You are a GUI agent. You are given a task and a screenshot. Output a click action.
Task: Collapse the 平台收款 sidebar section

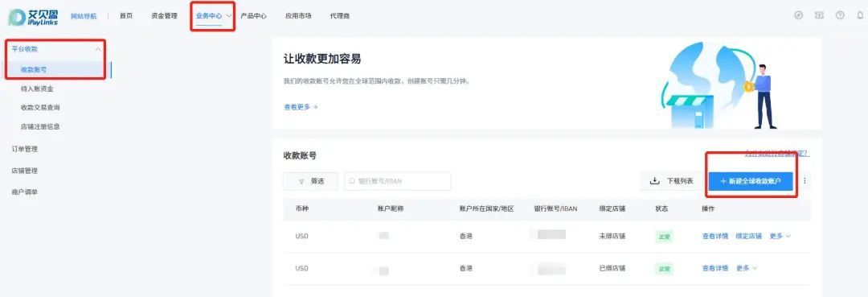pyautogui.click(x=98, y=49)
